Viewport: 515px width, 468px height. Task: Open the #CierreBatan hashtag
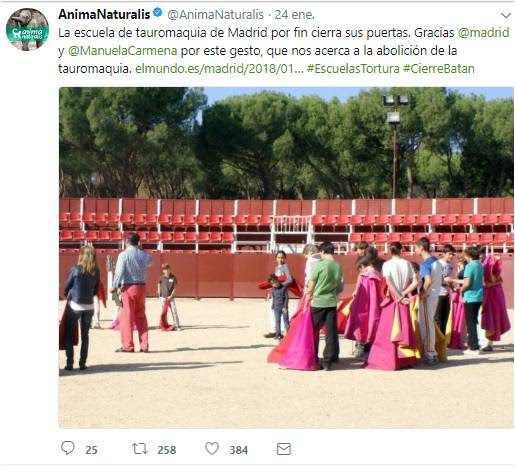tap(439, 69)
